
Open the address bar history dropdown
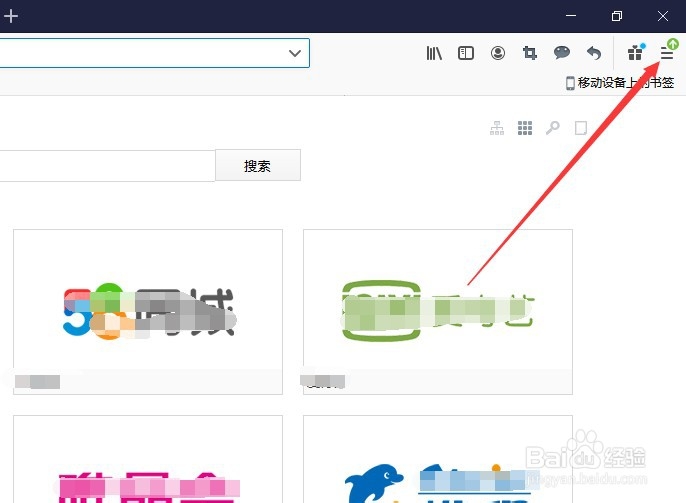[x=295, y=53]
